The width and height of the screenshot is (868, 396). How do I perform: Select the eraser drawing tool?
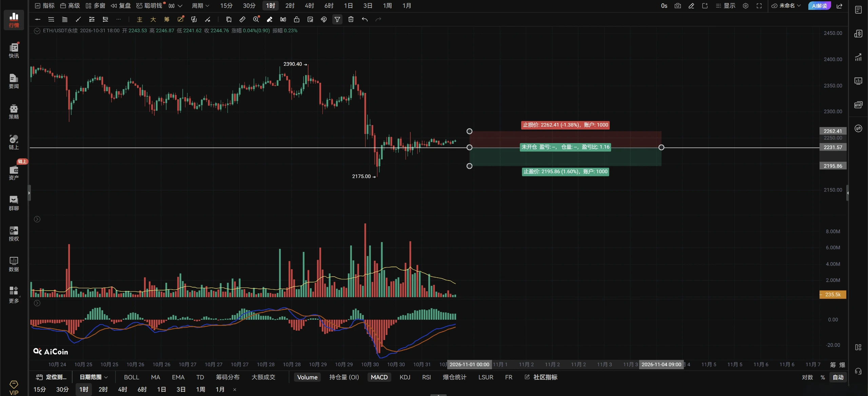click(270, 19)
